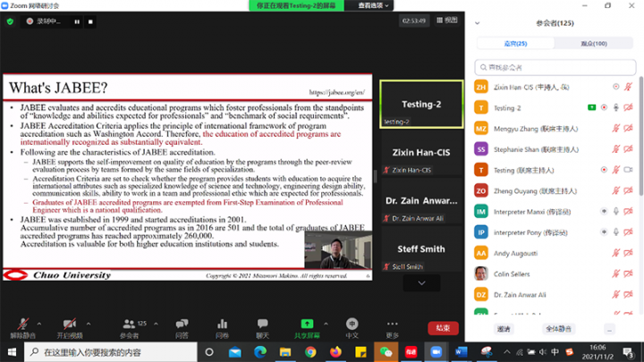Click Zheng Ouyang muted microphone icon
Image resolution: width=644 pixels, height=362 pixels.
[x=615, y=190]
